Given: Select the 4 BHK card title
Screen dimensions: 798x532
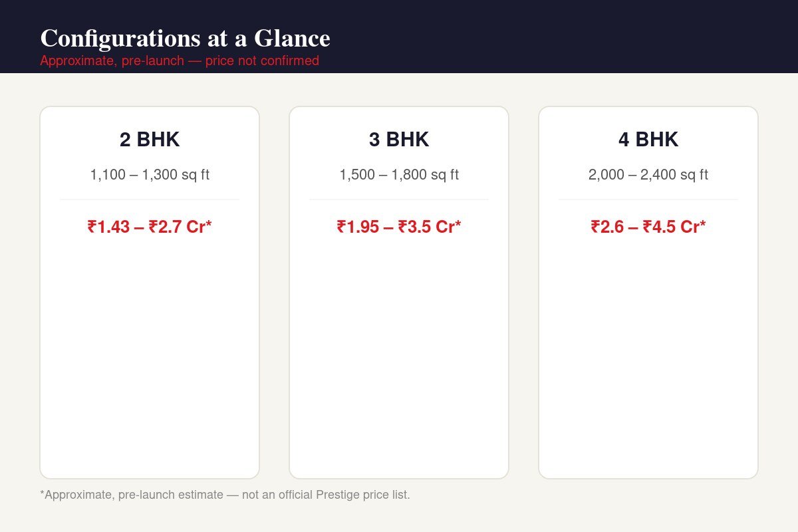Looking at the screenshot, I should [648, 140].
